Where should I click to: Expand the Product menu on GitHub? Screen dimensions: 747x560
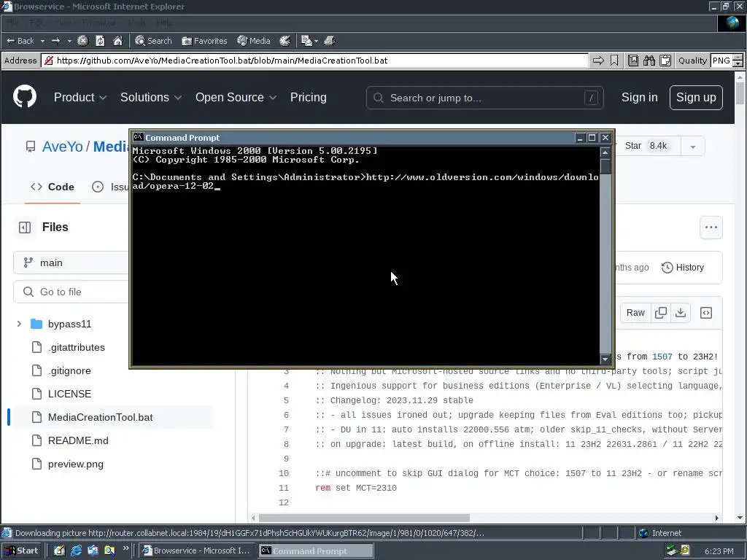pos(80,97)
